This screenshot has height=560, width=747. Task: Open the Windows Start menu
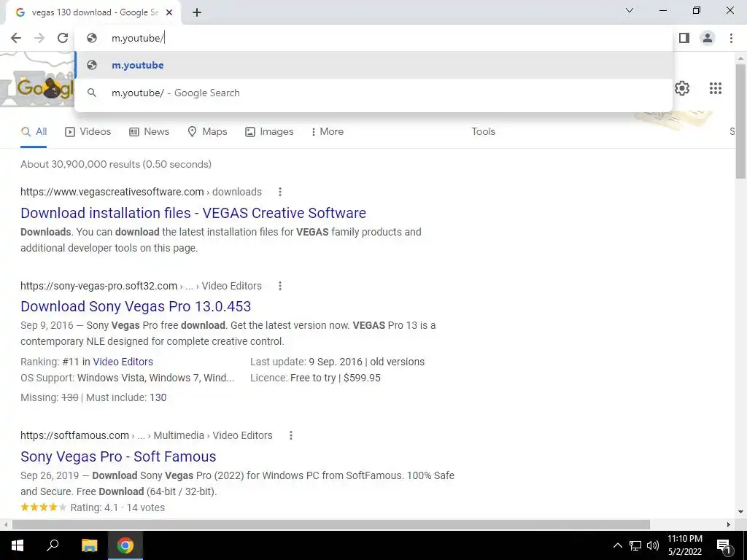[x=18, y=545]
